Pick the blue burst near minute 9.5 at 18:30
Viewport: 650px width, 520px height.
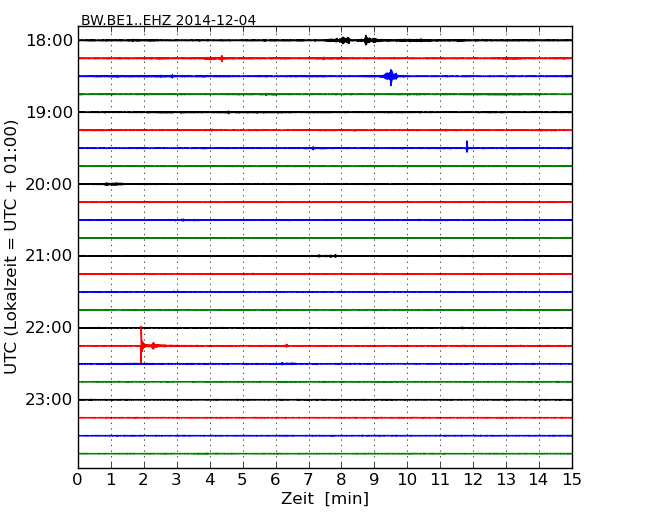coord(390,77)
